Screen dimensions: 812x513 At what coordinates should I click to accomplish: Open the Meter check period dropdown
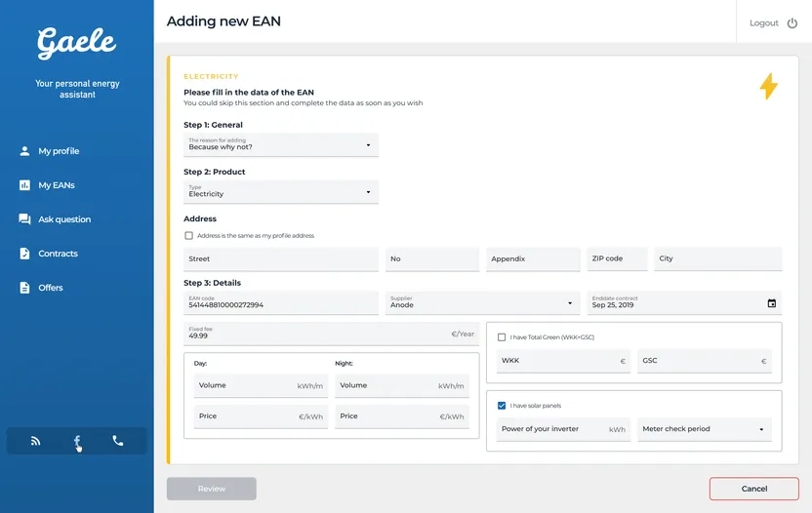coord(705,429)
